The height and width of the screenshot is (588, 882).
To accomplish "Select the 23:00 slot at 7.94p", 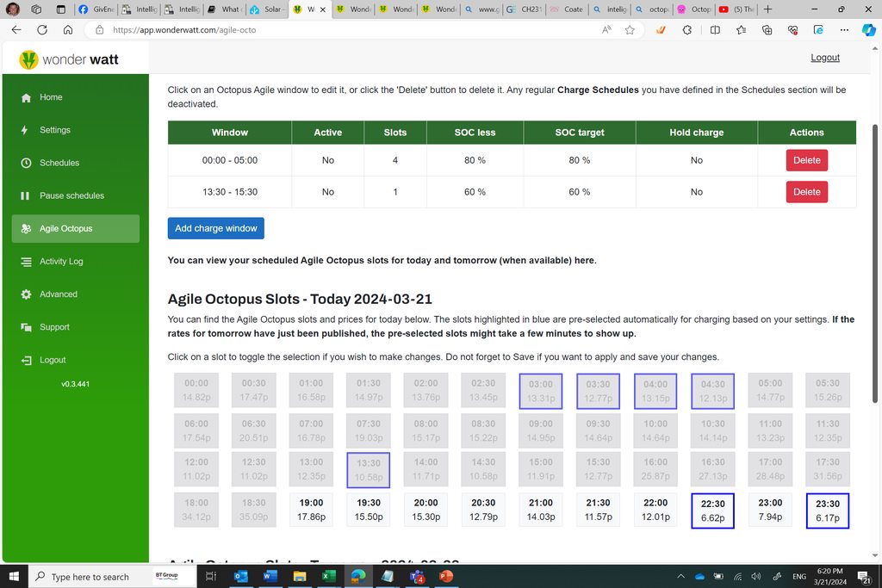I will (x=770, y=510).
